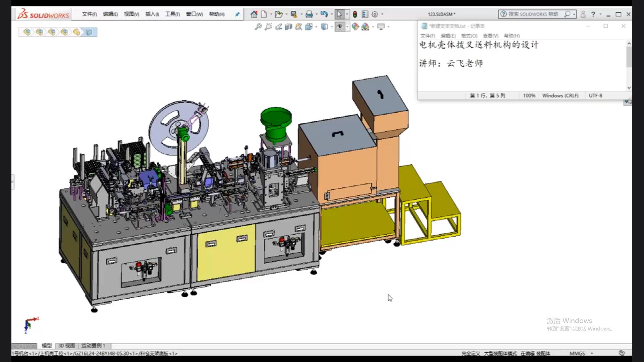Click the SolidWorks Home icon
Screen dimensions: 644x362
254,14
